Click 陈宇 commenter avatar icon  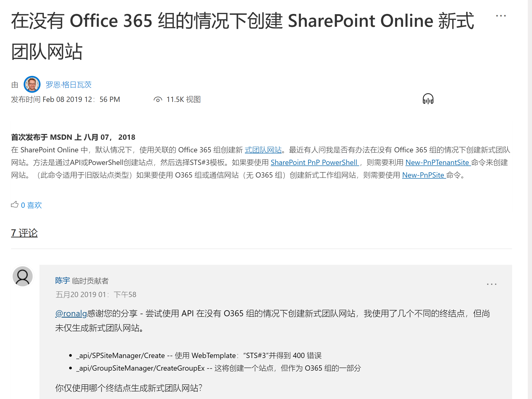point(23,276)
